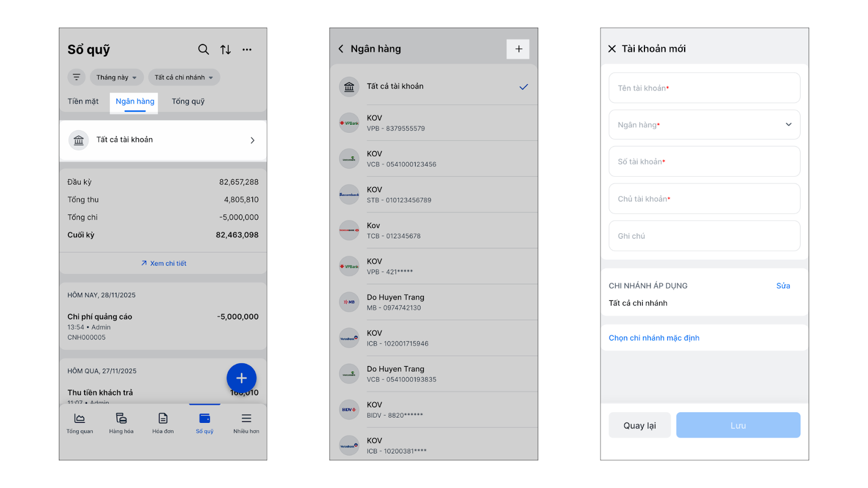Go to Hàng hóa in bottom navigation
The height and width of the screenshot is (488, 868).
point(121,423)
